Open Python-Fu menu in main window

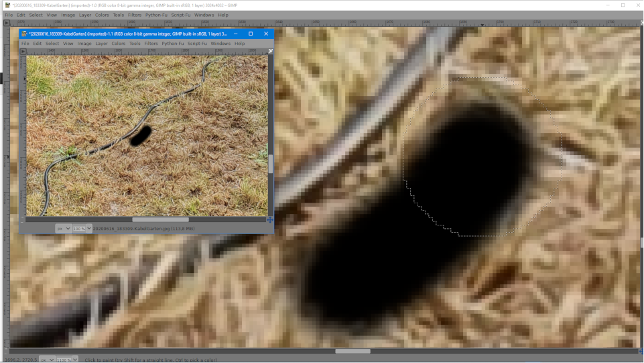156,15
